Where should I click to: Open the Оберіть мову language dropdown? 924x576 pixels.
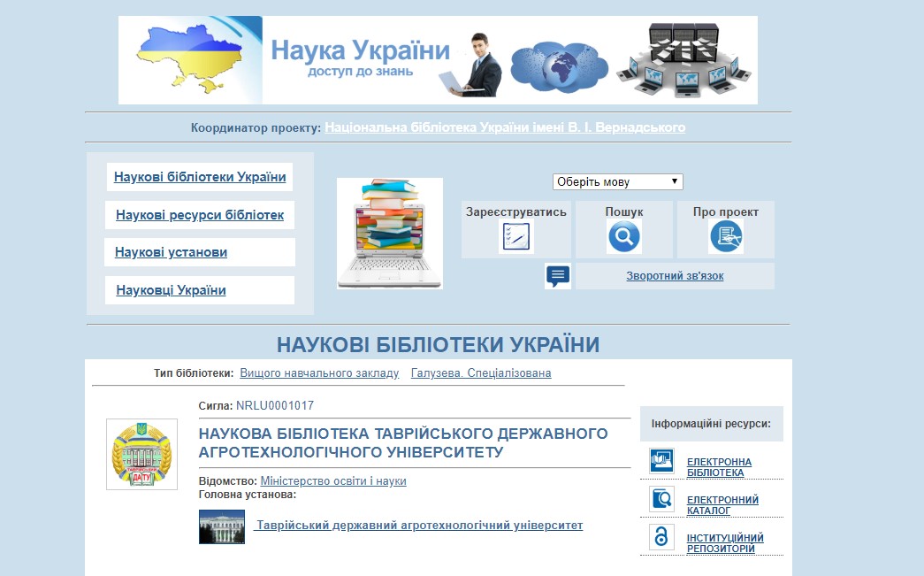pos(617,181)
